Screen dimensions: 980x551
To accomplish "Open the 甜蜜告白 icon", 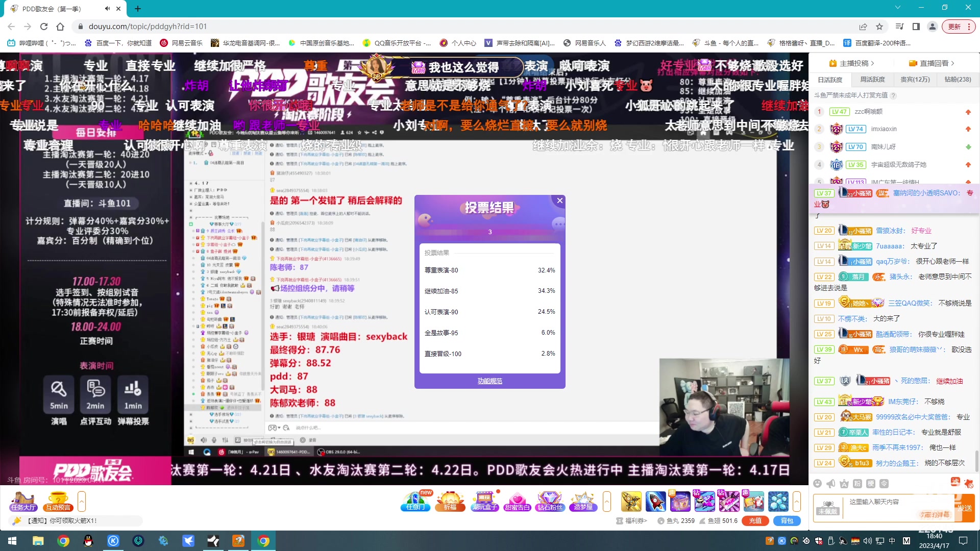I will pos(517,502).
